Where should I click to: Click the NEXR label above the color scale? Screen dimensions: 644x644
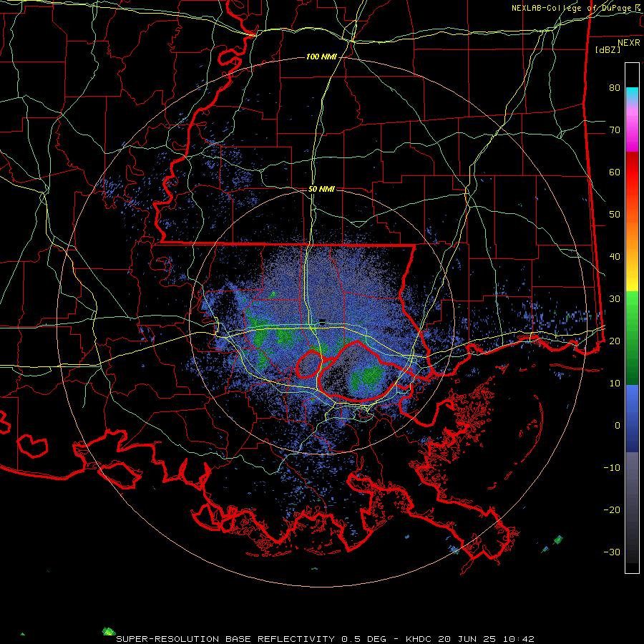[x=628, y=43]
